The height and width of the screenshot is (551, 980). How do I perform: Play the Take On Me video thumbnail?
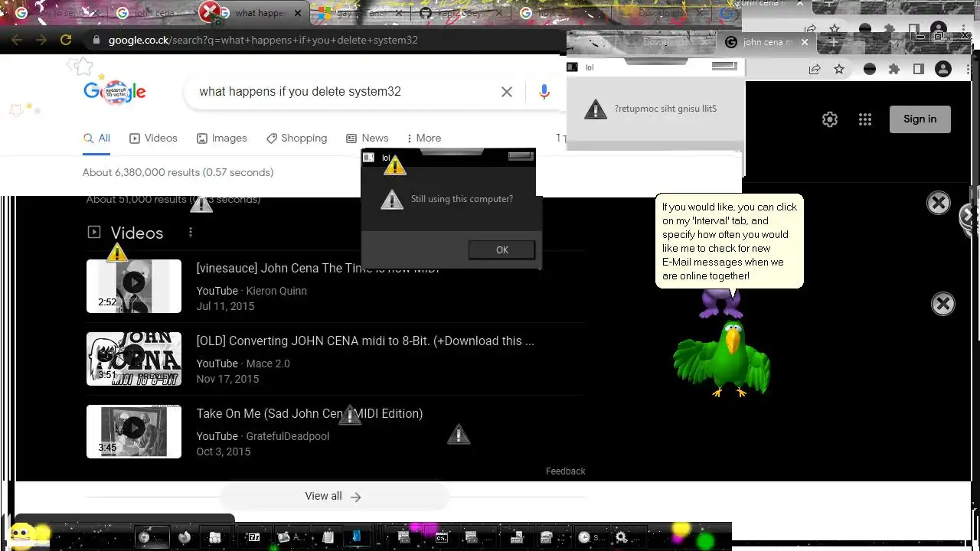[134, 432]
